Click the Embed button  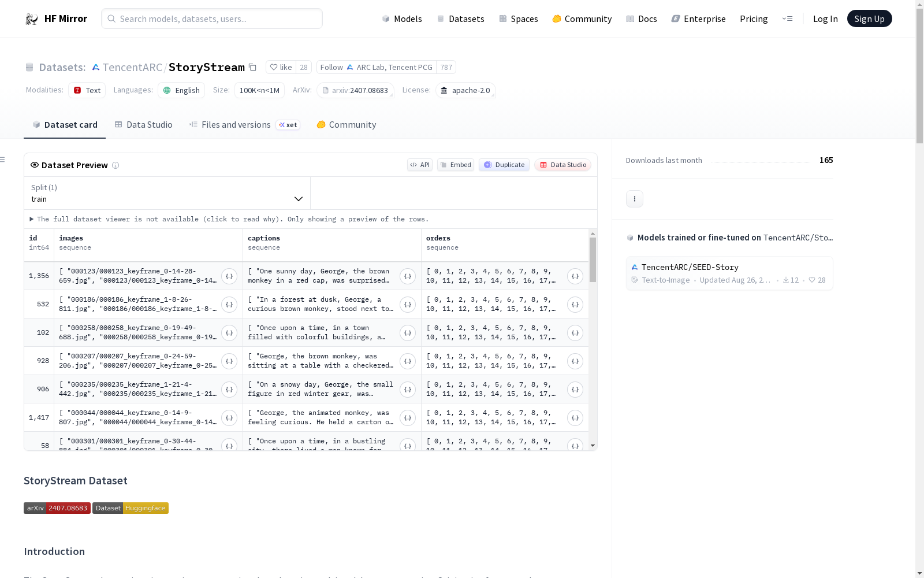(x=456, y=165)
